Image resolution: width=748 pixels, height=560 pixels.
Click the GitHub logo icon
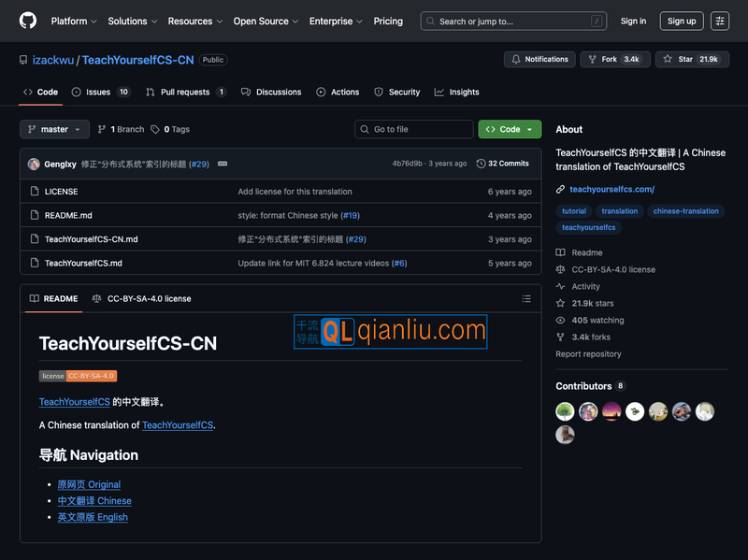click(x=28, y=21)
